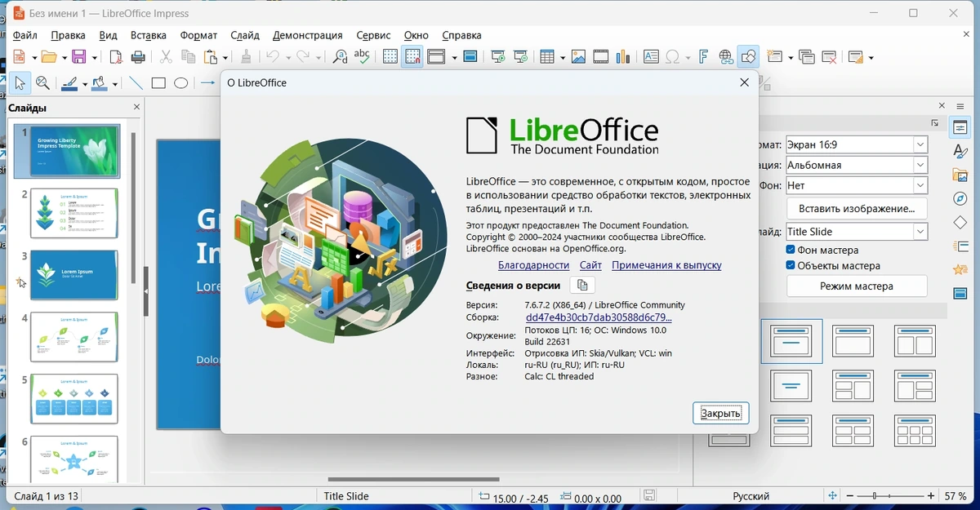The width and height of the screenshot is (980, 510).
Task: Click the Clone formatting brush icon
Action: tap(246, 56)
